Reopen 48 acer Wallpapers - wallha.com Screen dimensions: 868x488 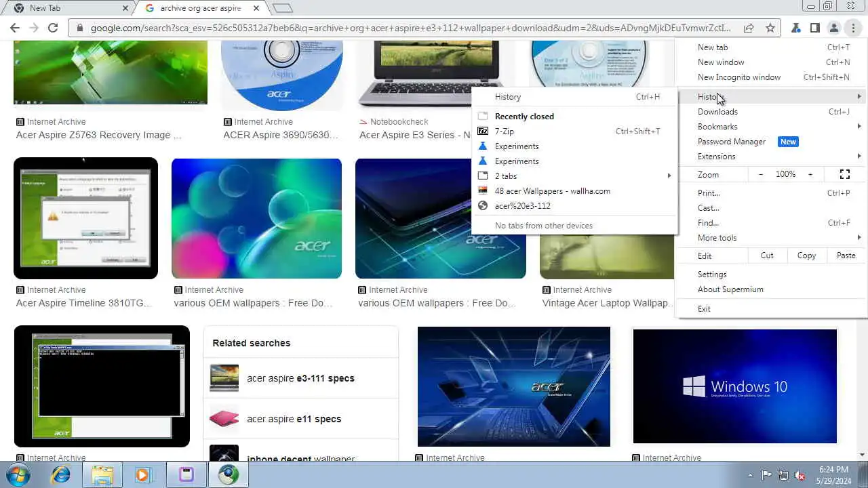(574, 191)
